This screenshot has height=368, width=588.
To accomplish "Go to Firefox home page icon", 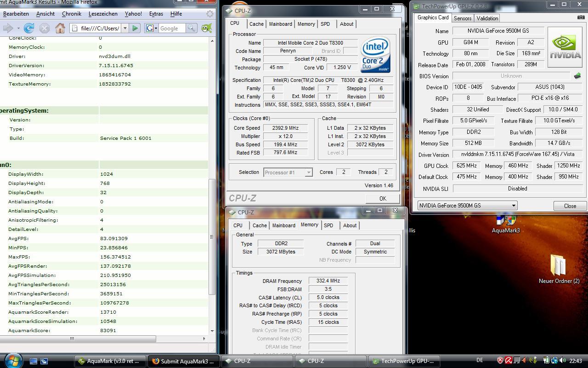I will [x=60, y=29].
